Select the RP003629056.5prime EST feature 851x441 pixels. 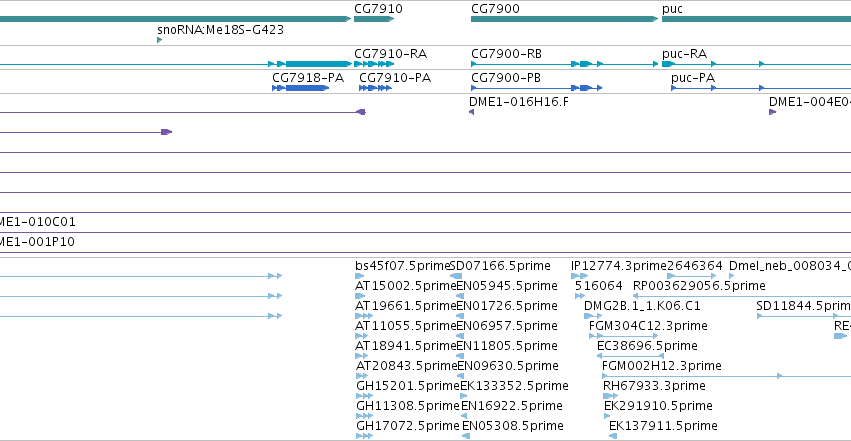point(742,296)
